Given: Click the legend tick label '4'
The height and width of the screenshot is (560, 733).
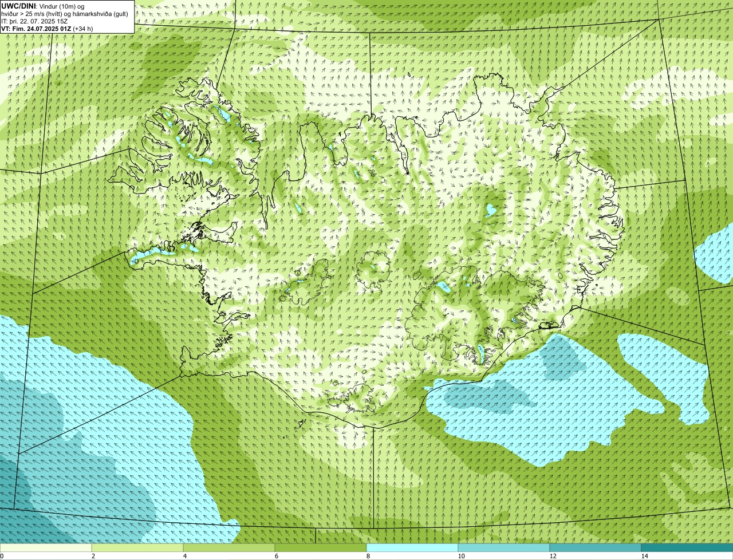Looking at the screenshot, I should pos(184,556).
